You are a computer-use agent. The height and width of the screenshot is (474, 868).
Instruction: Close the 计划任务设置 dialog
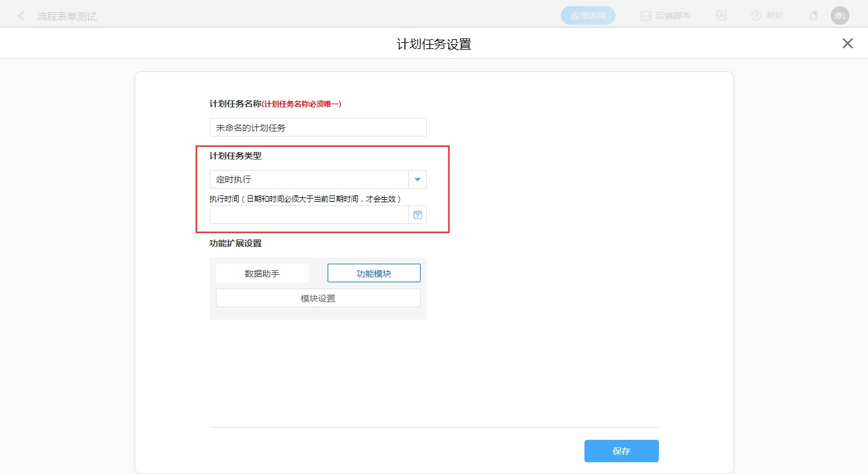[847, 43]
